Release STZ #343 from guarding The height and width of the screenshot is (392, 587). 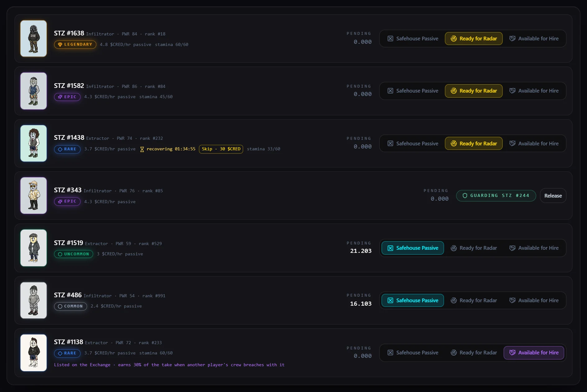[x=553, y=196]
